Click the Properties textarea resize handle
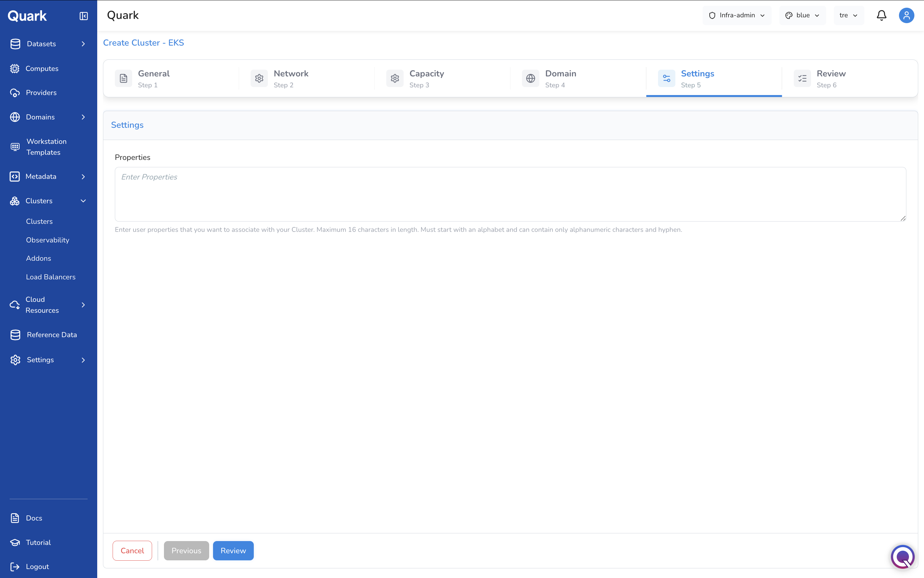 coord(903,218)
